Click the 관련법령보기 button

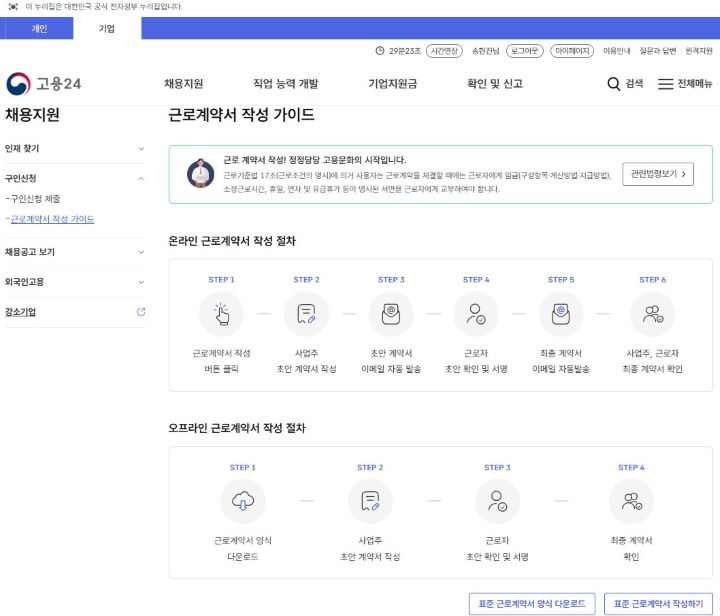click(x=658, y=174)
